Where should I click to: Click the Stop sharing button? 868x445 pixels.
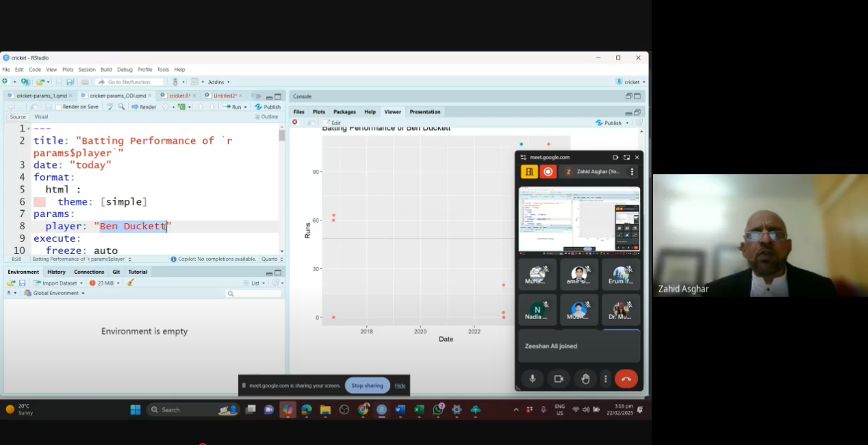pyautogui.click(x=367, y=385)
